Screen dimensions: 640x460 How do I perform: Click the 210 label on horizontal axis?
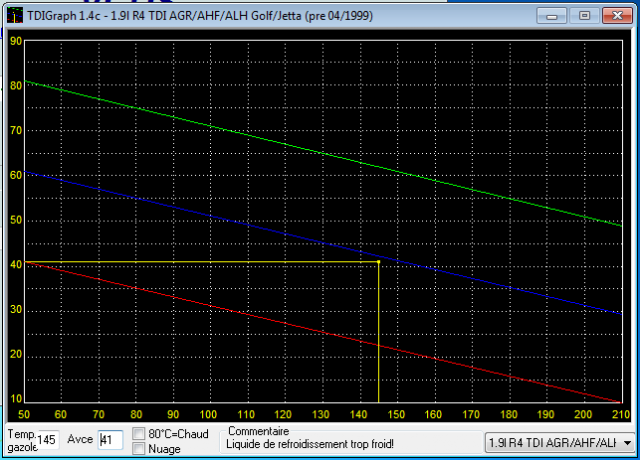point(621,414)
